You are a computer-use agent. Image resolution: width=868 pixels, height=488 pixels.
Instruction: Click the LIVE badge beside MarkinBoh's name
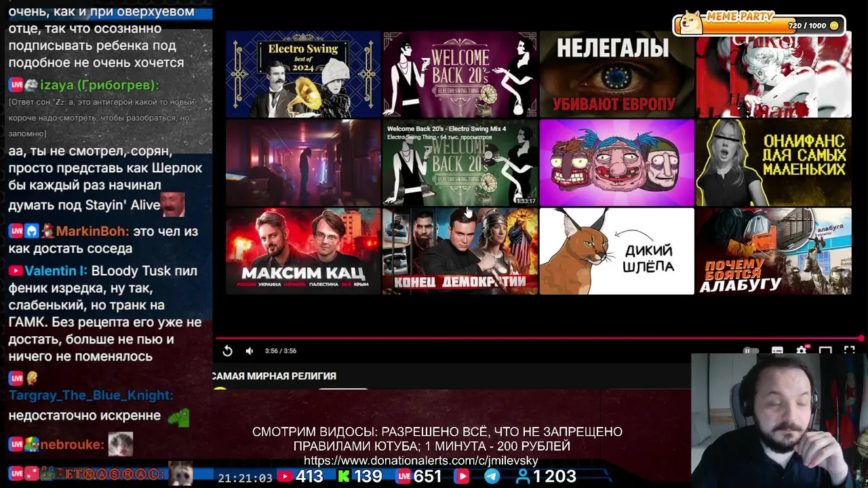[x=16, y=231]
